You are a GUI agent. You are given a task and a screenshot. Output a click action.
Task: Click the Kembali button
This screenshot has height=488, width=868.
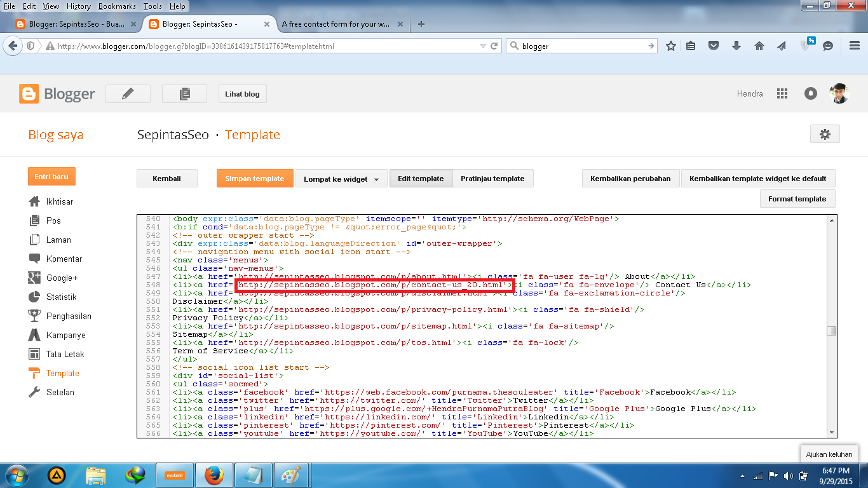167,179
